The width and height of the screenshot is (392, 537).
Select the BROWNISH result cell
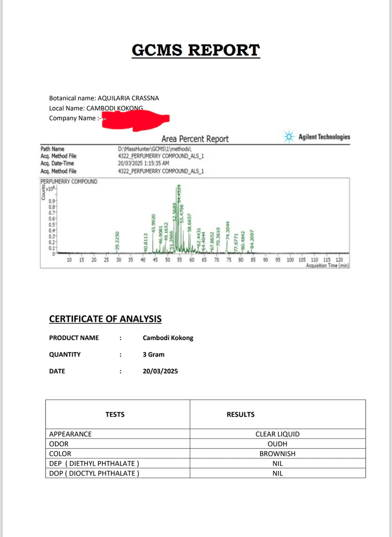278,454
